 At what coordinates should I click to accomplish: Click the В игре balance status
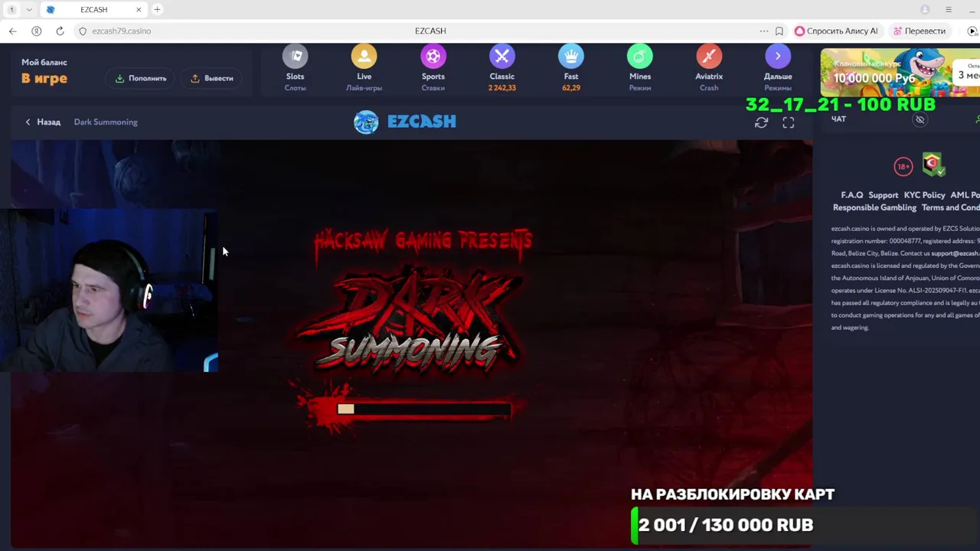tap(44, 78)
